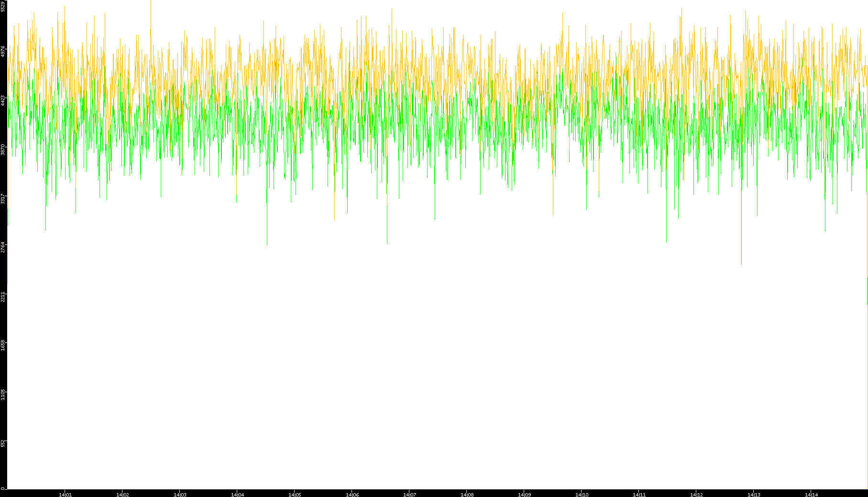Click the 2211 y-axis value

3,297
